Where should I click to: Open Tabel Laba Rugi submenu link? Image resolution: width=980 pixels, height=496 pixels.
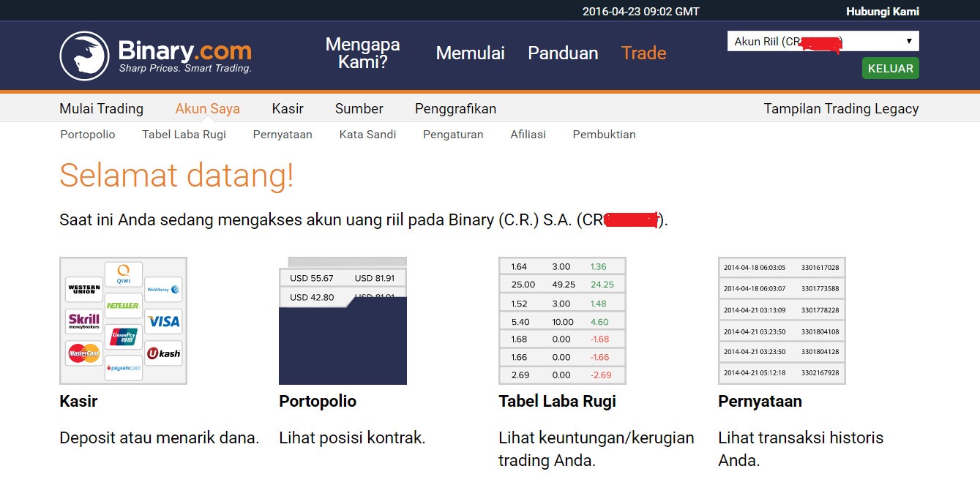(x=184, y=134)
